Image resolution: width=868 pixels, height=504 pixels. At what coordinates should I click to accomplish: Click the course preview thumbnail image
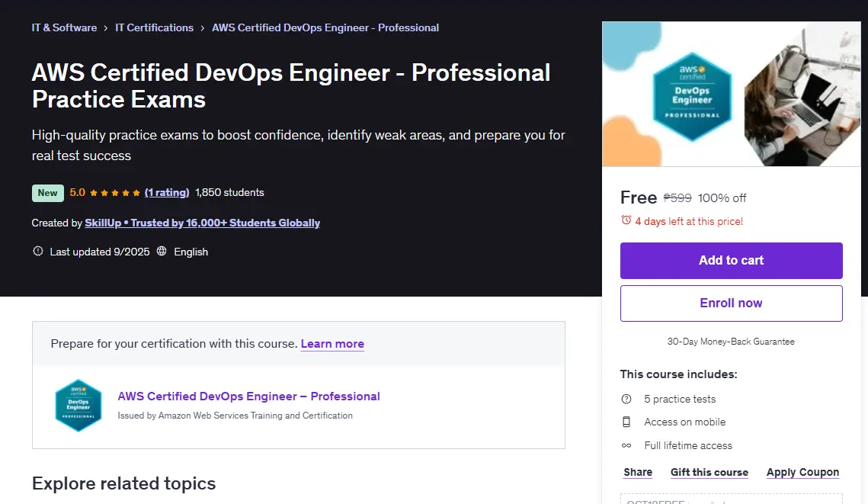[x=732, y=94]
